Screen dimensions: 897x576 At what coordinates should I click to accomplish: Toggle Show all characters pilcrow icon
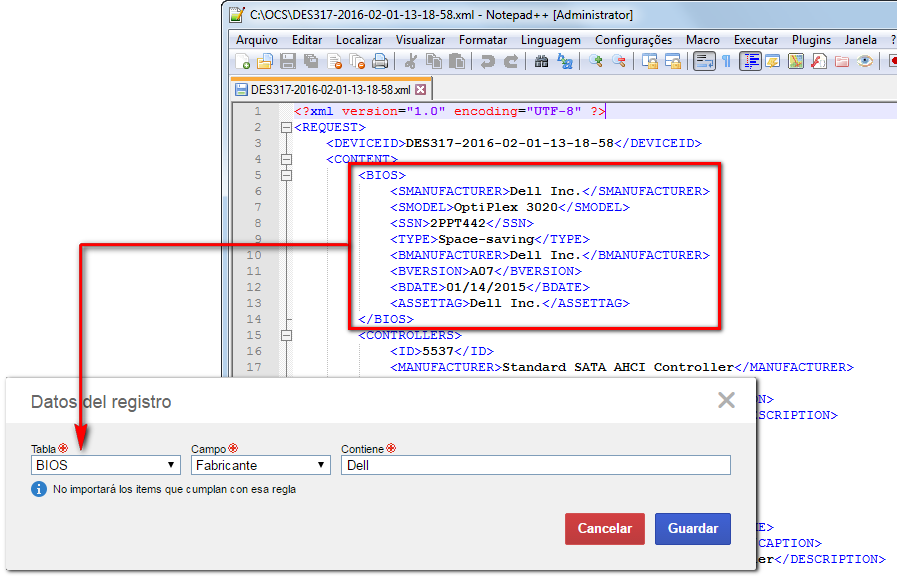(727, 61)
